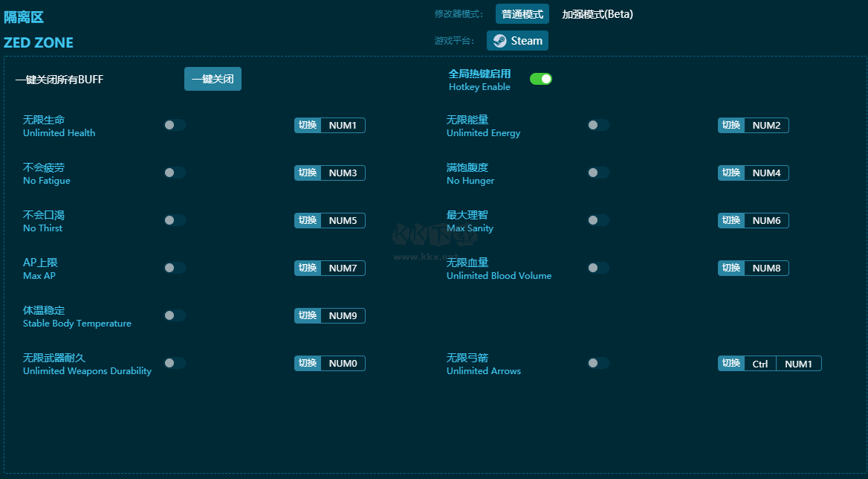Toggle Unlimited Arrows switch on

pos(598,363)
